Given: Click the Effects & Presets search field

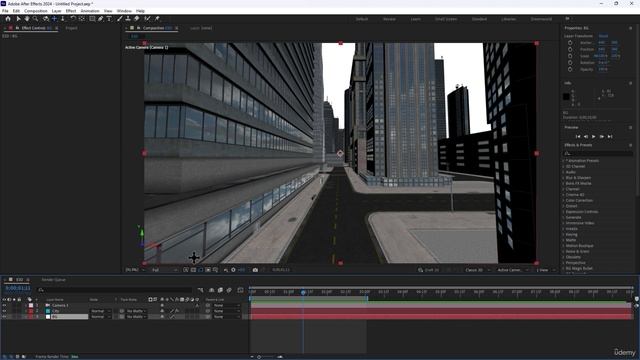Looking at the screenshot, I should (x=598, y=153).
